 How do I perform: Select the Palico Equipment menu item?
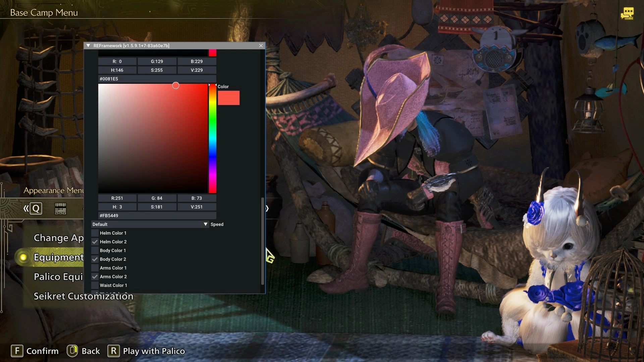tap(58, 277)
